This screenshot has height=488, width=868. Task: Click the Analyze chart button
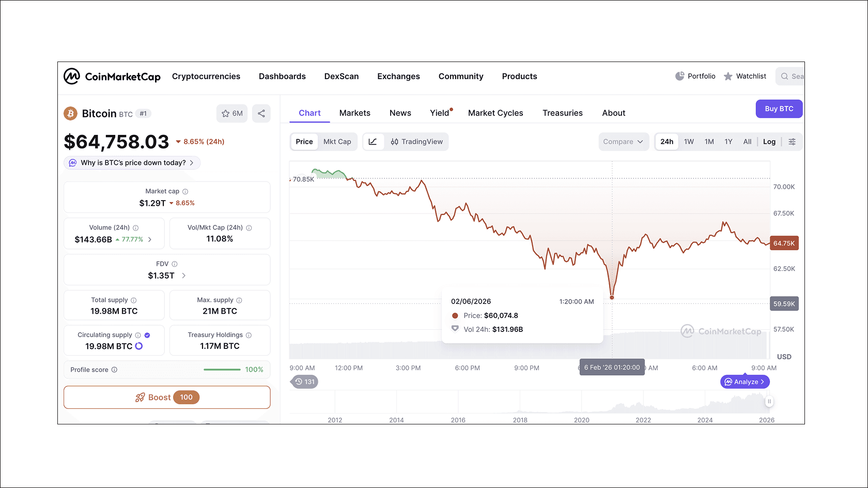pos(745,382)
